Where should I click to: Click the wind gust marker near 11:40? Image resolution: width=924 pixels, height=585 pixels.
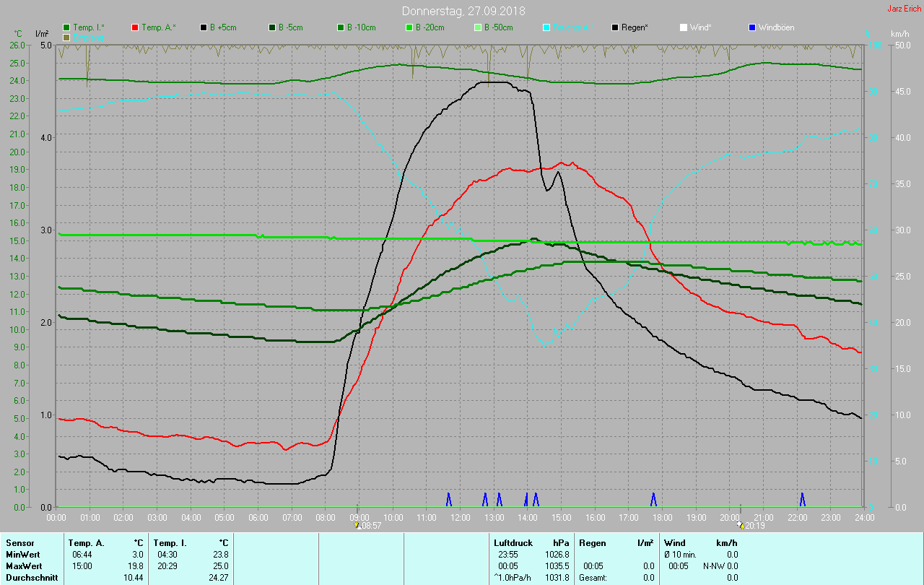pos(448,499)
